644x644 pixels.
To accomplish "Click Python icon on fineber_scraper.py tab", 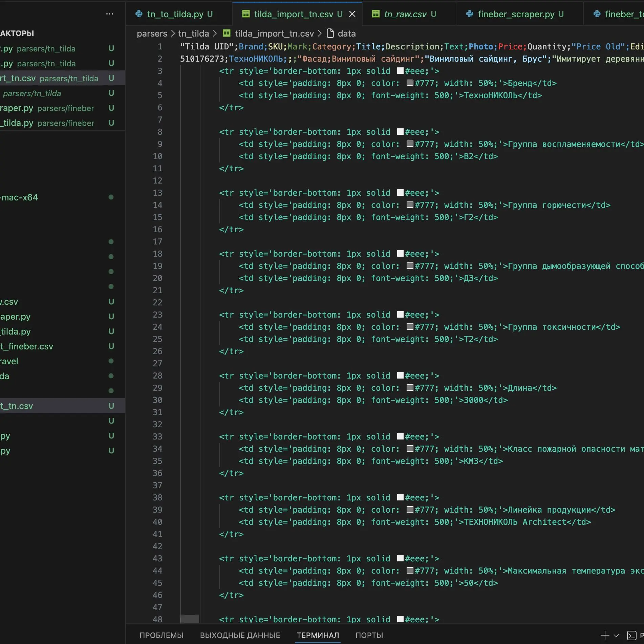I will [x=469, y=14].
